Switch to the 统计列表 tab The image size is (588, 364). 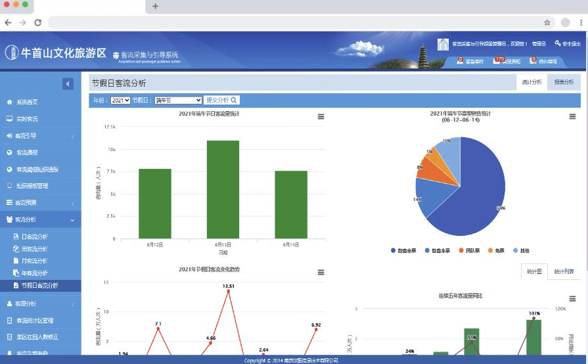[x=564, y=271]
